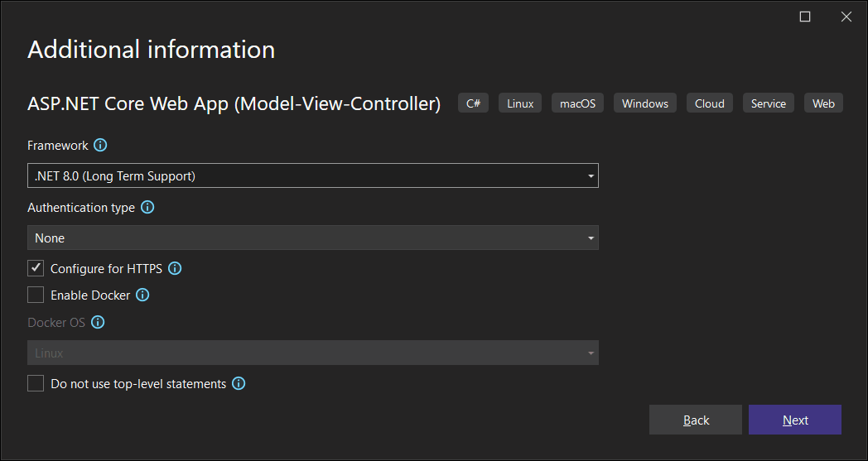Click the Enable Docker info icon
This screenshot has height=461, width=868.
click(142, 295)
